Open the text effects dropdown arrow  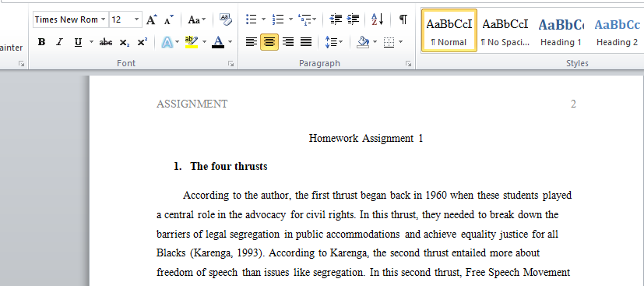point(177,42)
